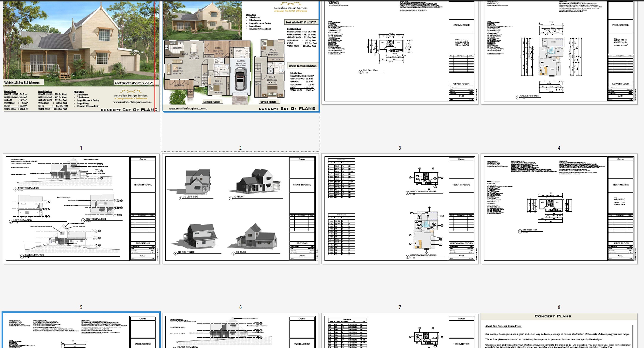Click page number label "1"
The height and width of the screenshot is (348, 644).
point(81,148)
